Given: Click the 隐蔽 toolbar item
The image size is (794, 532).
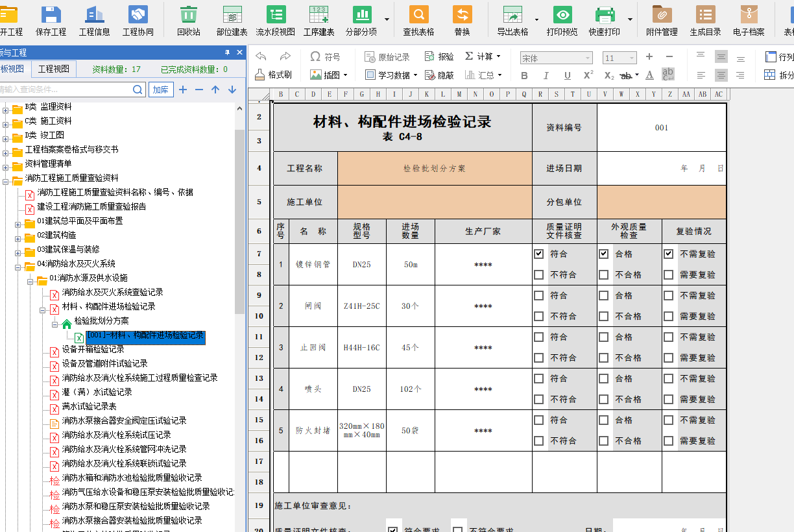Looking at the screenshot, I should pyautogui.click(x=440, y=75).
